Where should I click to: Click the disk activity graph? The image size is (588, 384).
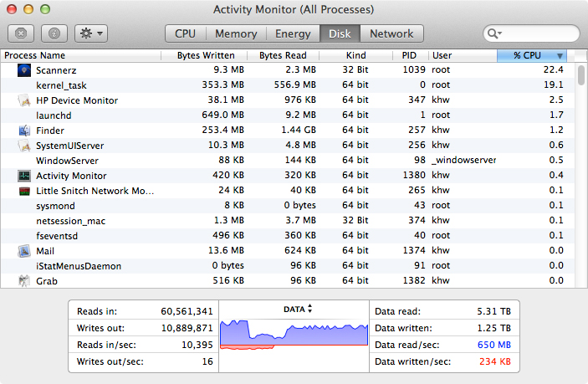click(x=294, y=334)
